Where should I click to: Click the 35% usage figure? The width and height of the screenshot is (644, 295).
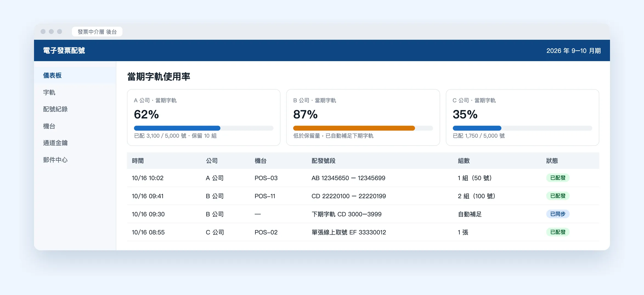point(465,114)
